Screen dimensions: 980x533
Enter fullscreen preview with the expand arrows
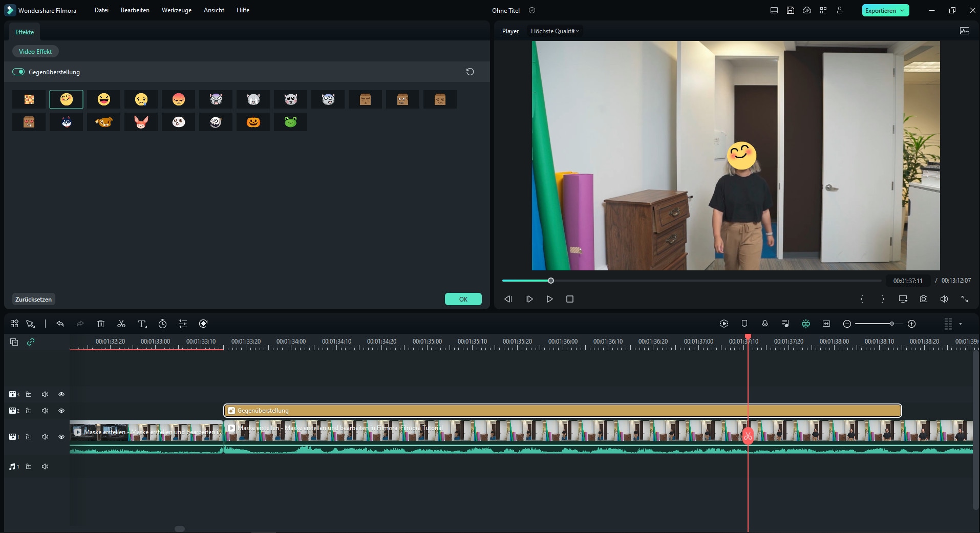pos(965,299)
